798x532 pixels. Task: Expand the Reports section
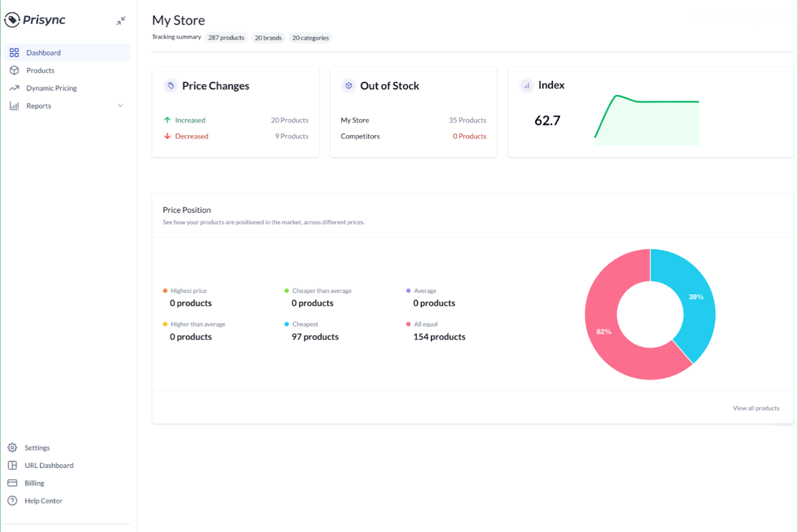tap(38, 106)
